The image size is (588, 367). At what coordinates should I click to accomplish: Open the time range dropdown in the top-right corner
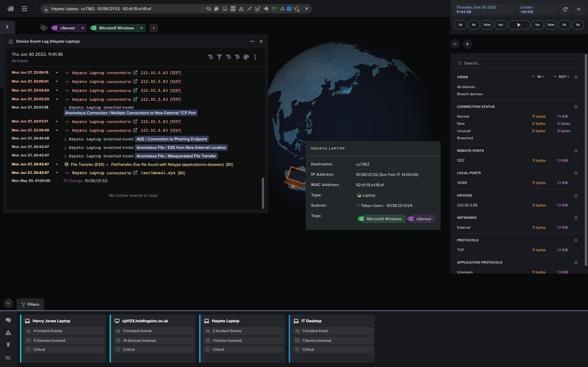tap(579, 9)
